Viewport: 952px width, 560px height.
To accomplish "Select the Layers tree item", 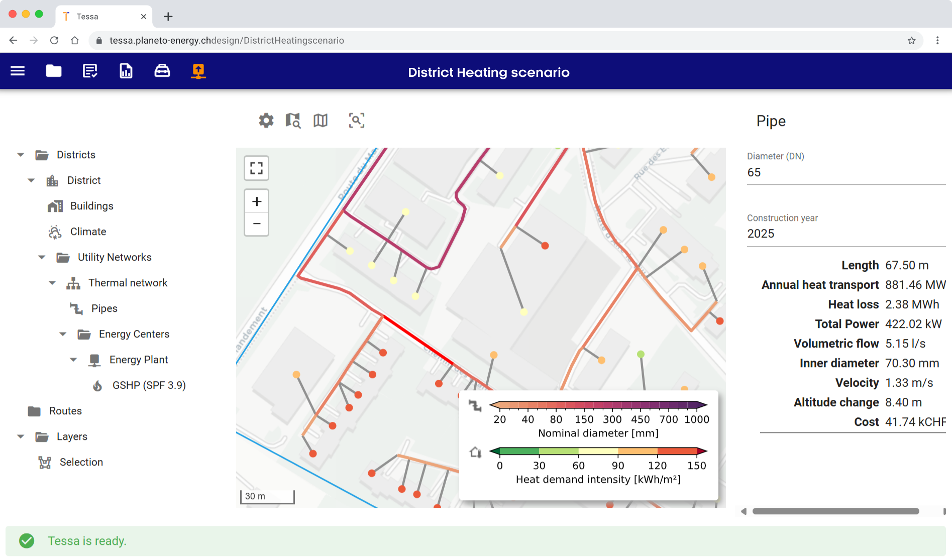I will [72, 436].
